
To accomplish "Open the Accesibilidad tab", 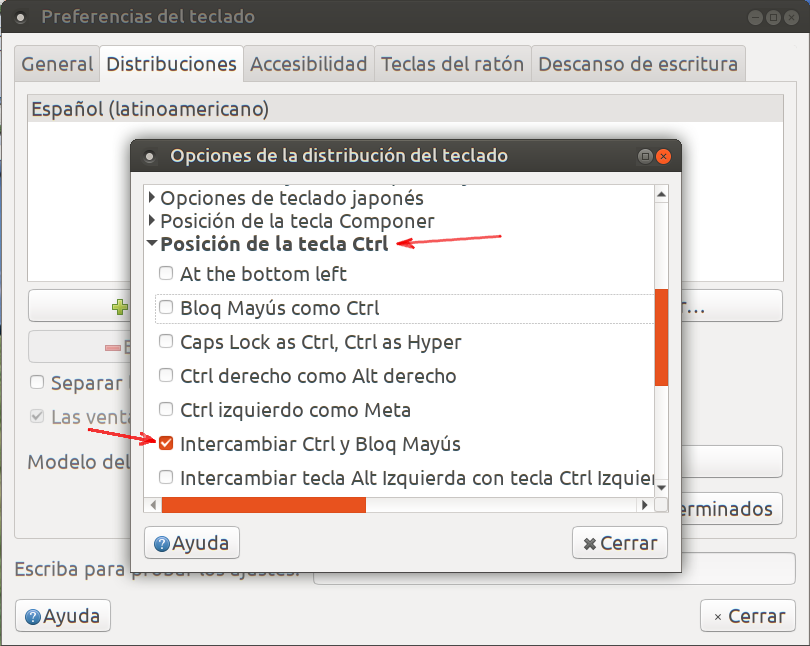I will (311, 63).
